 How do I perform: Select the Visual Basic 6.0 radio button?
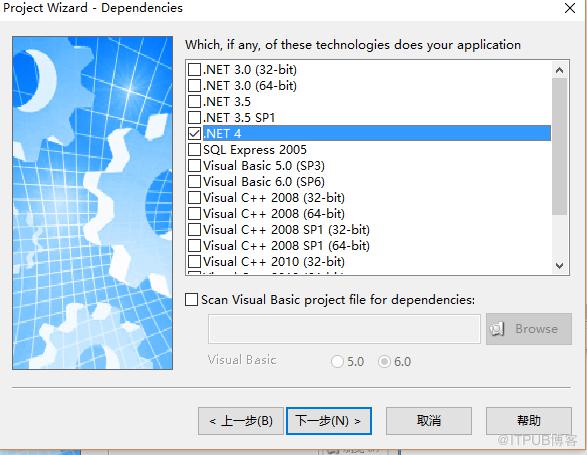[384, 361]
